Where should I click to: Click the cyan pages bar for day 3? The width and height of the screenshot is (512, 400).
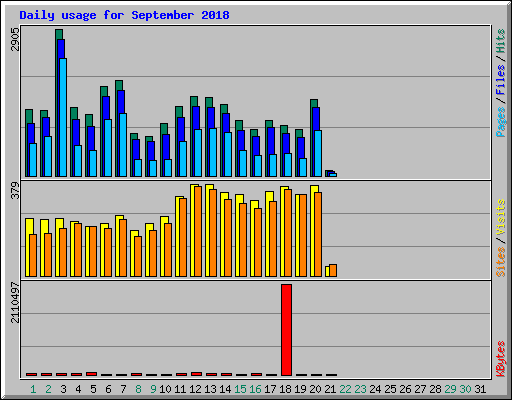[63, 117]
